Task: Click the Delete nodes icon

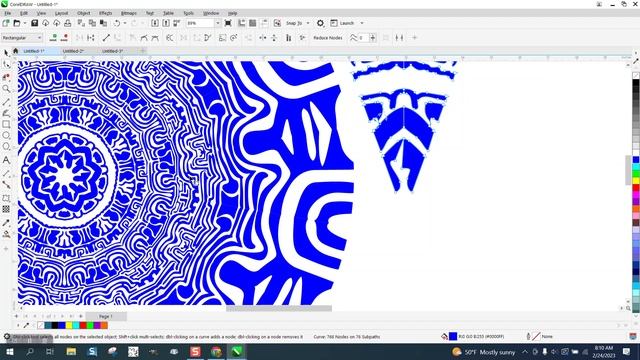Action: click(x=64, y=38)
